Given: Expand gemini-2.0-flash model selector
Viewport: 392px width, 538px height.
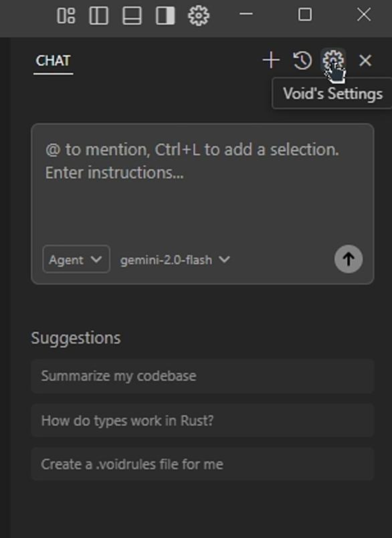Looking at the screenshot, I should click(x=175, y=260).
